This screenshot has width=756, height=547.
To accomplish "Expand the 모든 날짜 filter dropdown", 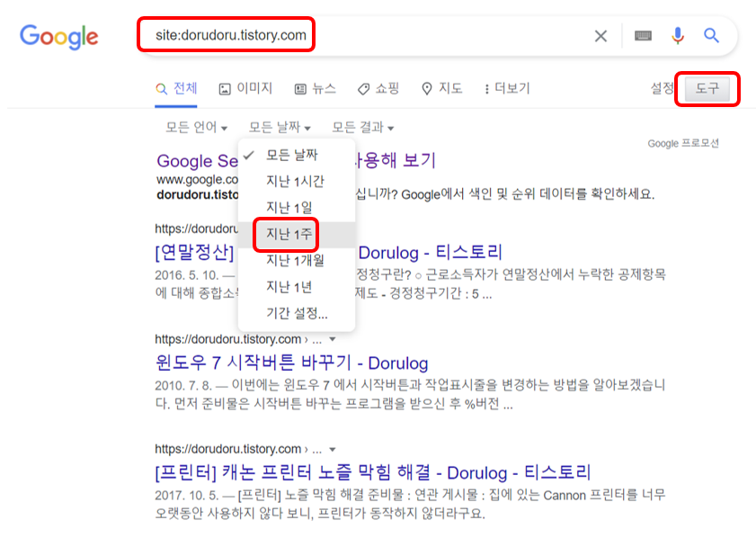I will click(x=280, y=128).
